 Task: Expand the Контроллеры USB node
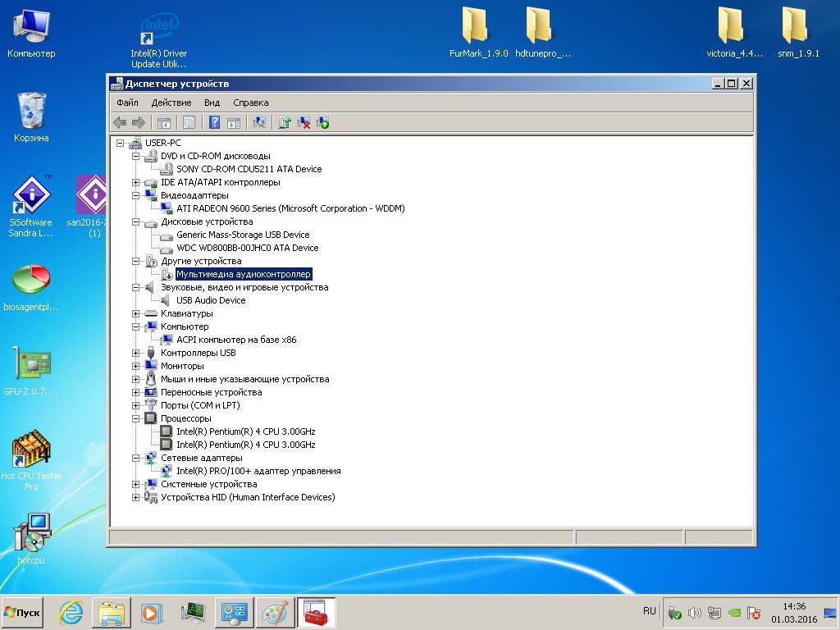136,353
